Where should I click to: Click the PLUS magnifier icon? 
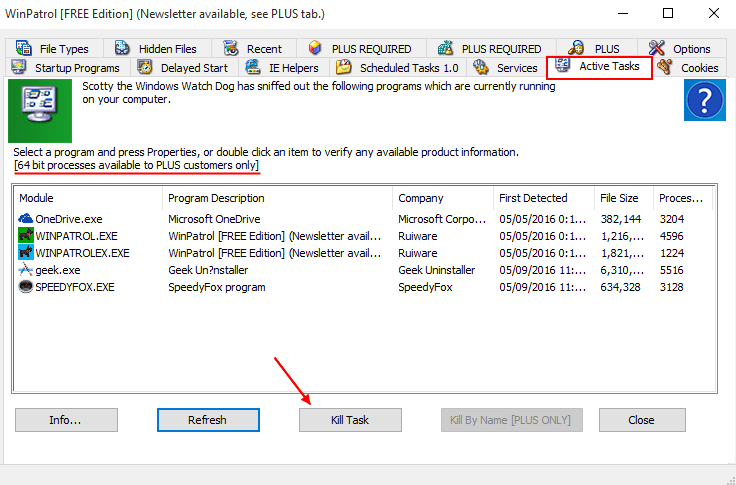(575, 48)
